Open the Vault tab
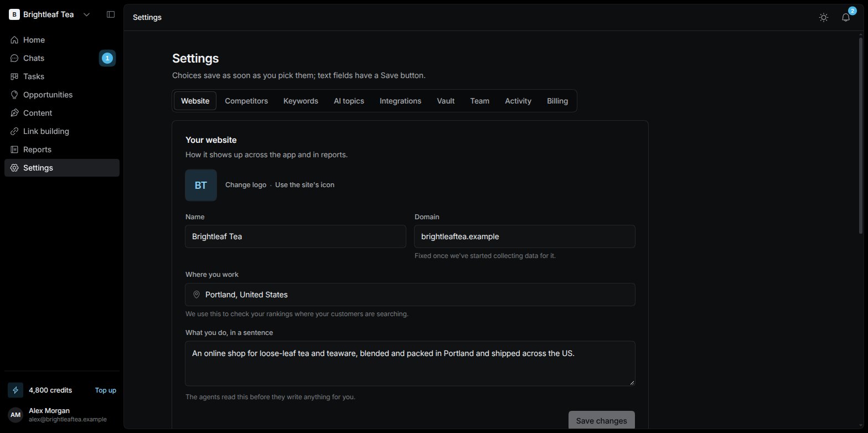The width and height of the screenshot is (868, 433). tap(446, 101)
